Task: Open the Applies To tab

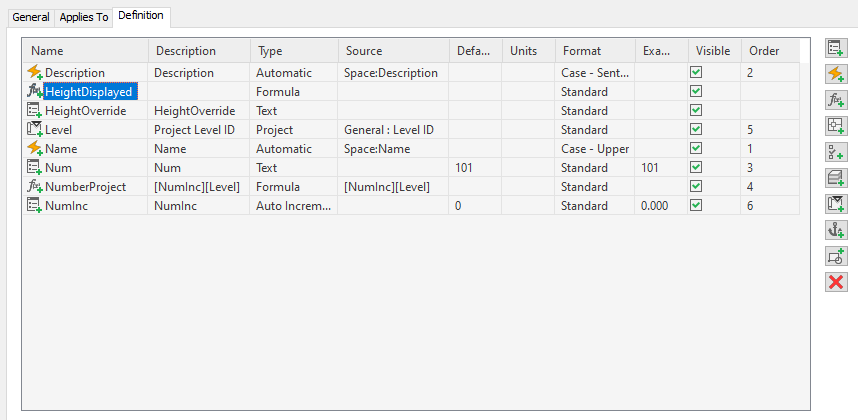Action: coord(84,17)
